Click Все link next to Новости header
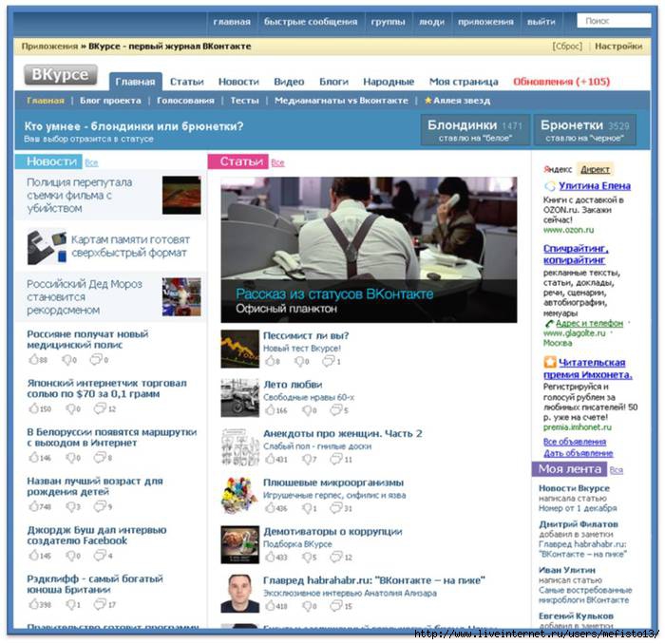Image resolution: width=665 pixels, height=644 pixels. [x=91, y=162]
